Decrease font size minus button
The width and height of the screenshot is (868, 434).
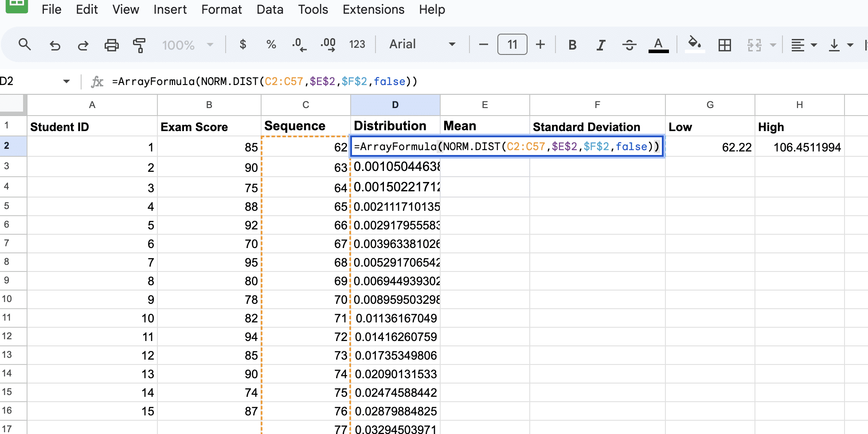click(x=484, y=44)
